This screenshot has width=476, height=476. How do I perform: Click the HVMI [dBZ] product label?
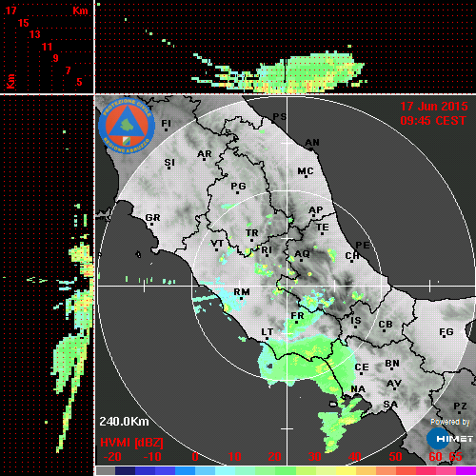click(131, 443)
